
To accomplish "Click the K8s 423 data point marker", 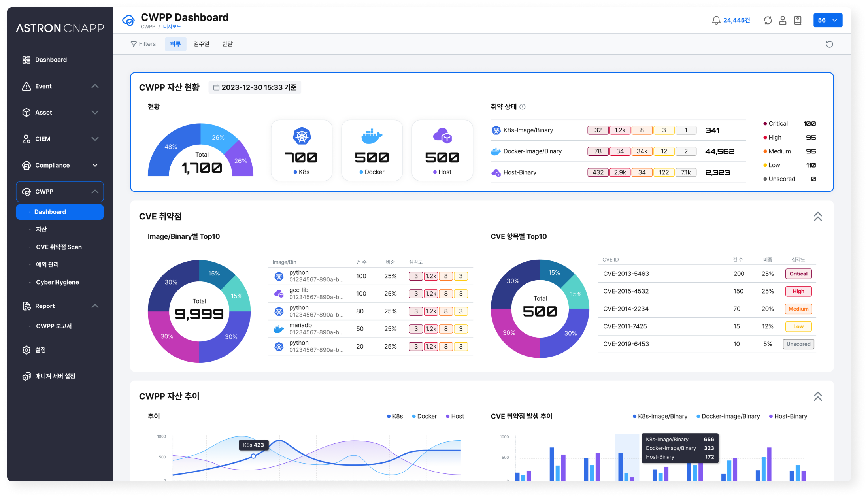I will tap(253, 456).
